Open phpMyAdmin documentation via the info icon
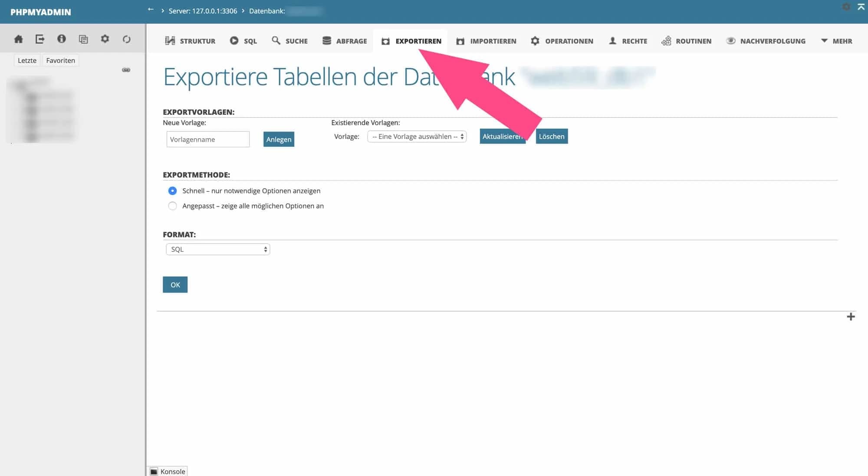This screenshot has height=476, width=868. click(61, 39)
